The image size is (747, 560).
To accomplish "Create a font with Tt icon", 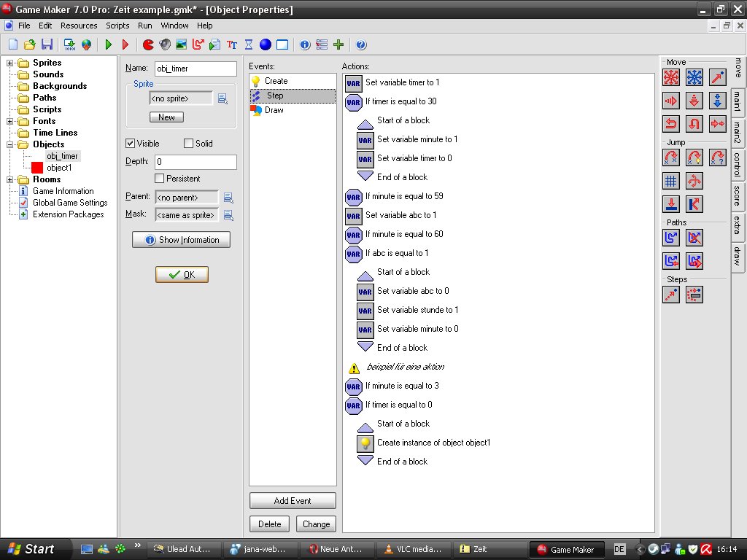I will (232, 44).
